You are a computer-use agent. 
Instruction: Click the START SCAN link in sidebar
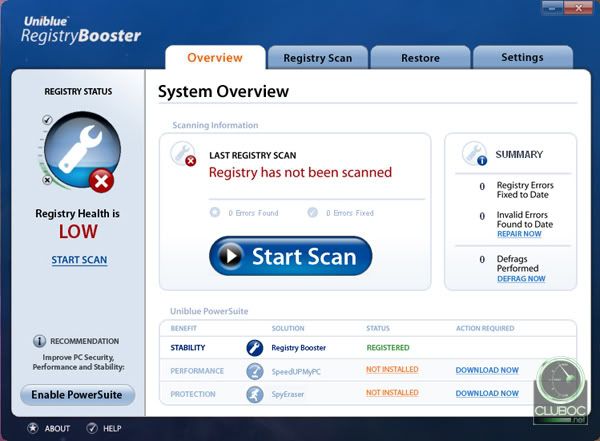point(79,260)
